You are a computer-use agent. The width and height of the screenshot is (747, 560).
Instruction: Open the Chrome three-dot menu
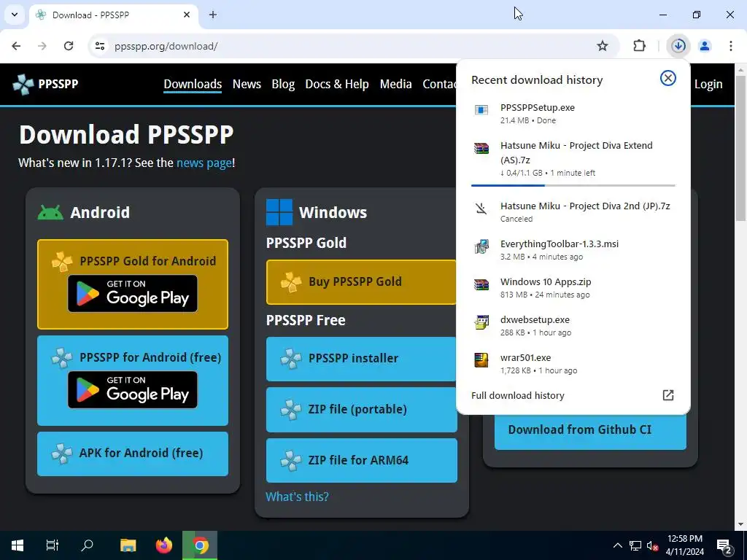730,46
